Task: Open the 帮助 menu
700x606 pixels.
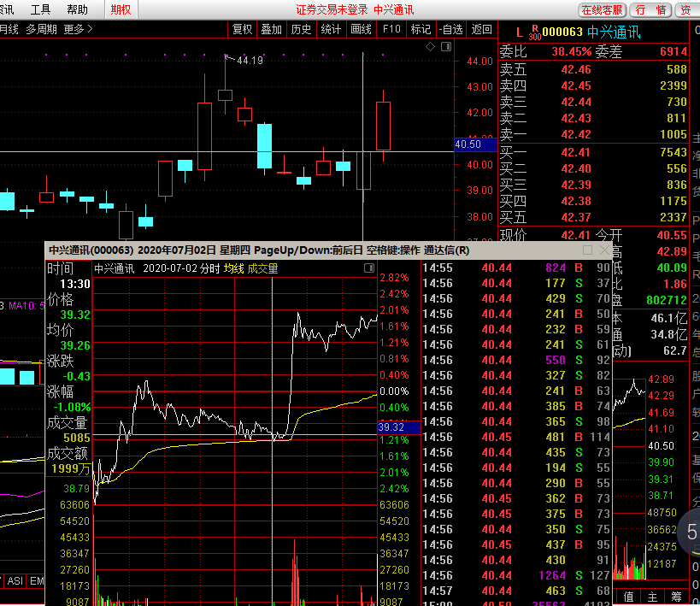Action: coord(77,9)
